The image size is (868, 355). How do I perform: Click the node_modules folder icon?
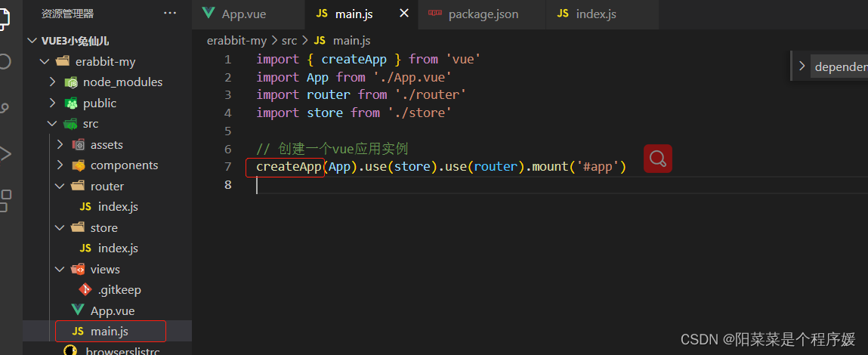(x=71, y=82)
